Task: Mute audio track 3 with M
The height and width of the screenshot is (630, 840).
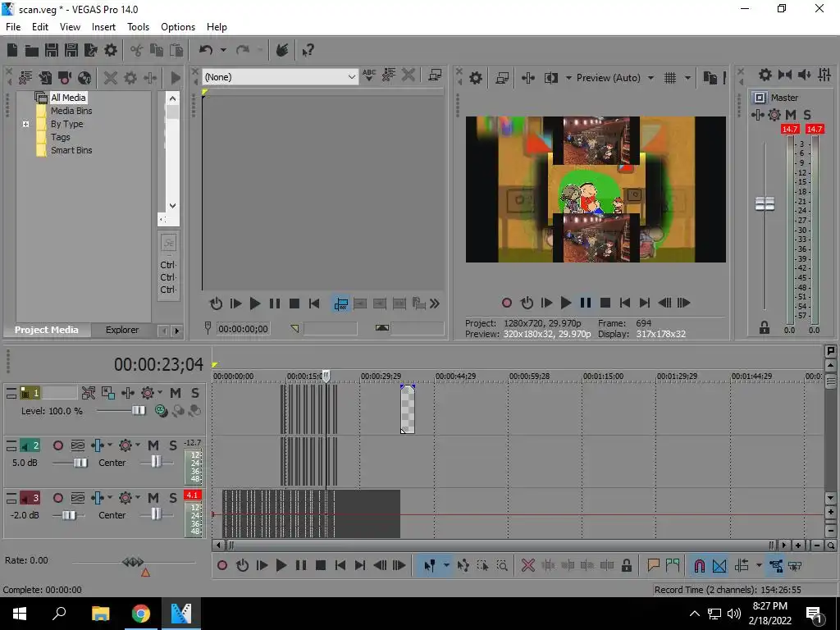Action: 153,498
